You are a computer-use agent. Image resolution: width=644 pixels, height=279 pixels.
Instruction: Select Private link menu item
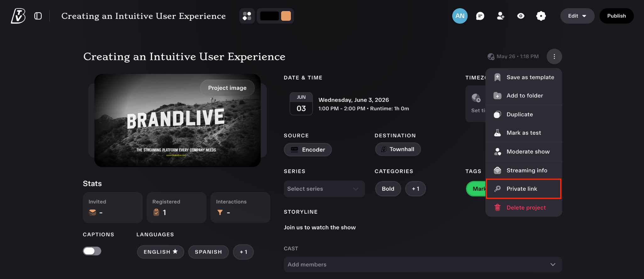524,189
